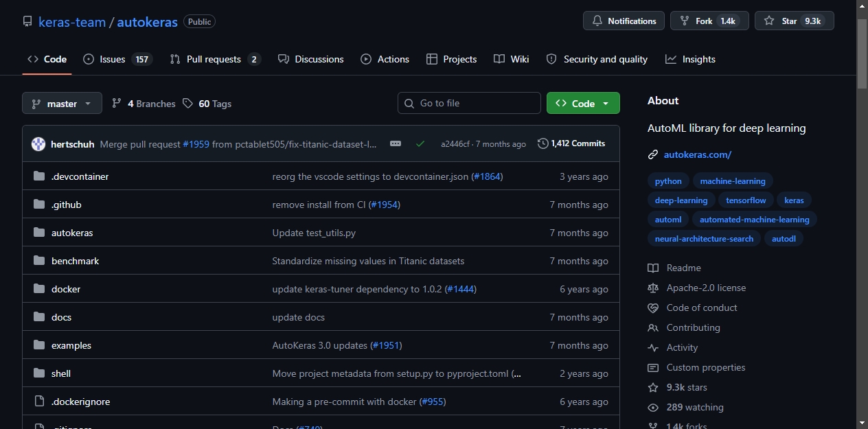Open the #955 pull request link
Viewport: 868px width, 429px height.
[433, 402]
